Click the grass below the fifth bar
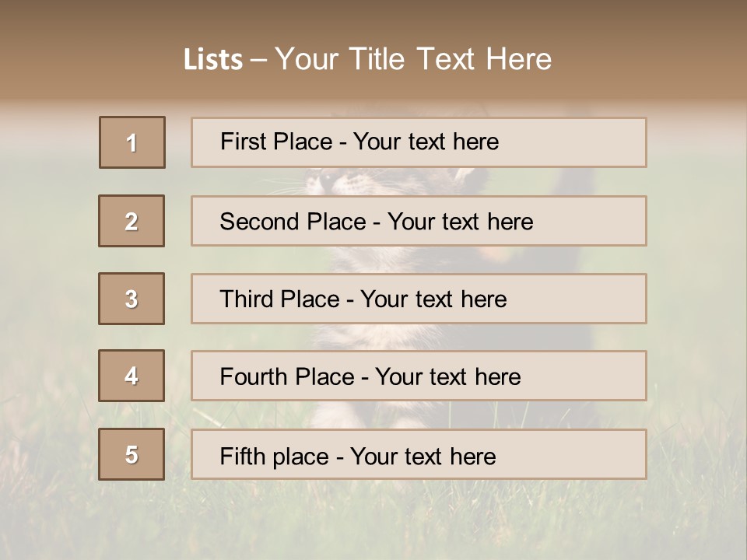The image size is (747, 560). pos(373,519)
